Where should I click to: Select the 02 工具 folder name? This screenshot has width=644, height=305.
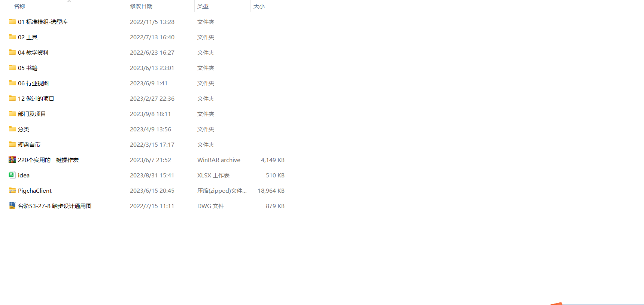[x=28, y=37]
